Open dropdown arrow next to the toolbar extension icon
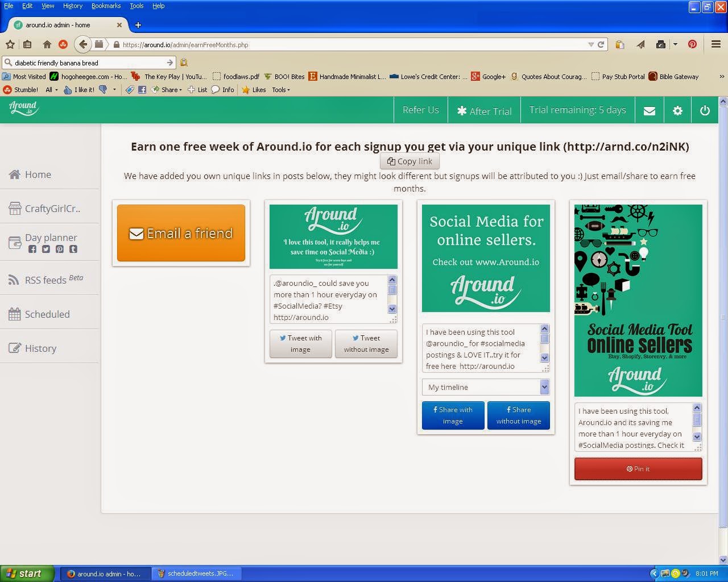Screen dimensions: 728x582 (675, 44)
